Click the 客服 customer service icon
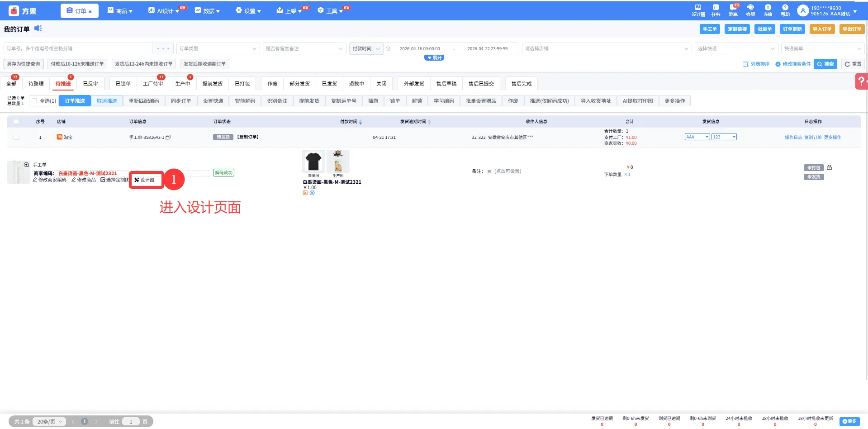Screen dimensions: 868x429 (750, 10)
